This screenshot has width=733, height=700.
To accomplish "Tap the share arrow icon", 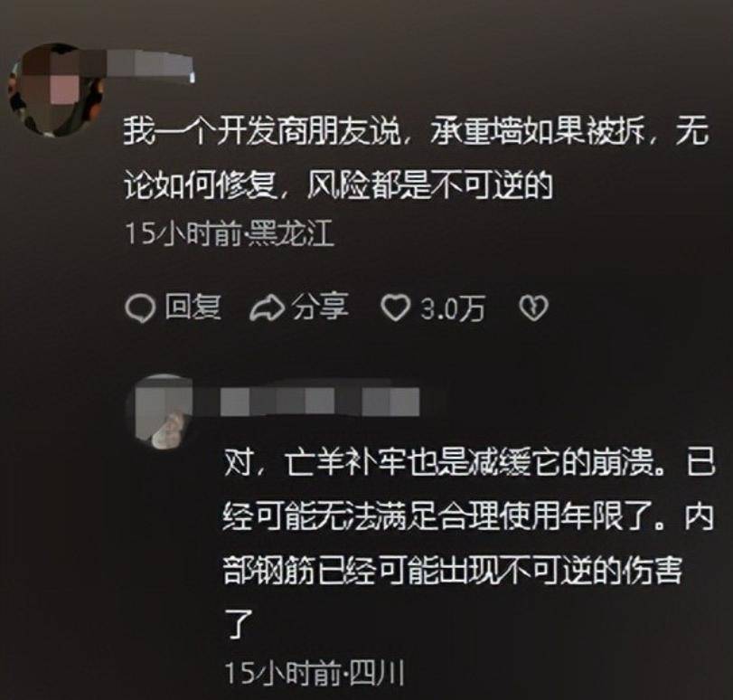I will pyautogui.click(x=267, y=308).
